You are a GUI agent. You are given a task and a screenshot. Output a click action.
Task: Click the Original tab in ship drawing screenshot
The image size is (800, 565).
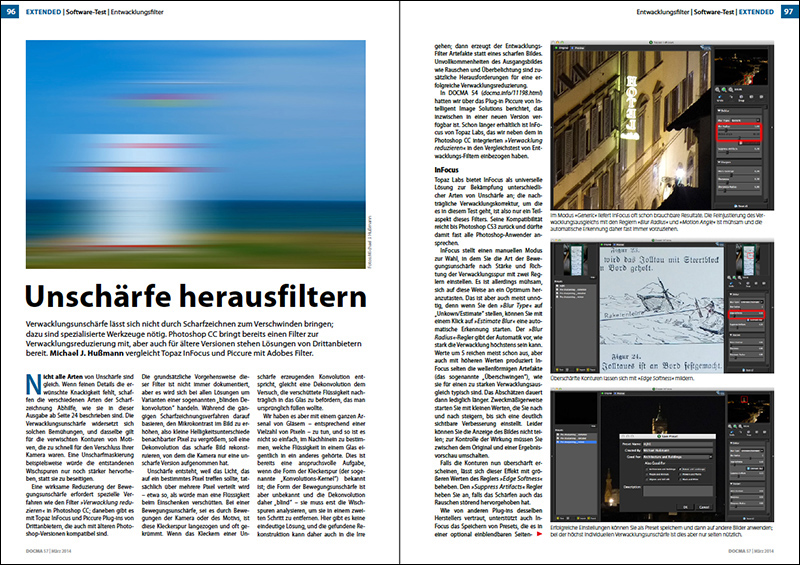point(606,244)
